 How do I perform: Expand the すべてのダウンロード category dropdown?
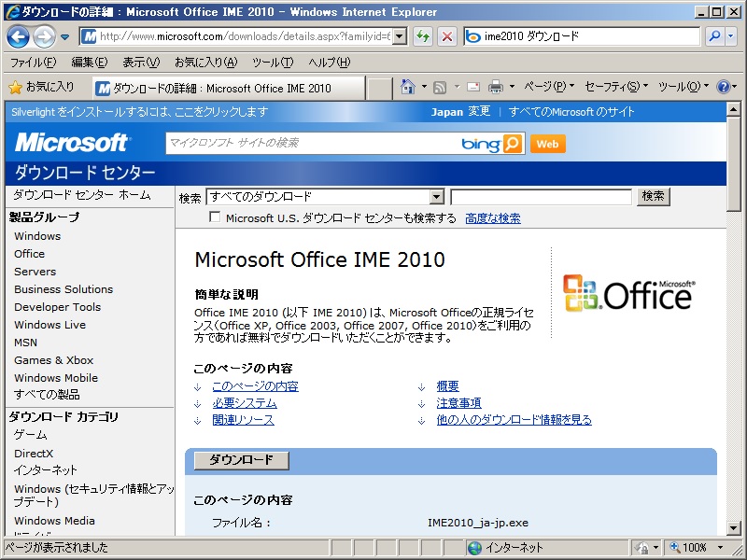click(436, 197)
